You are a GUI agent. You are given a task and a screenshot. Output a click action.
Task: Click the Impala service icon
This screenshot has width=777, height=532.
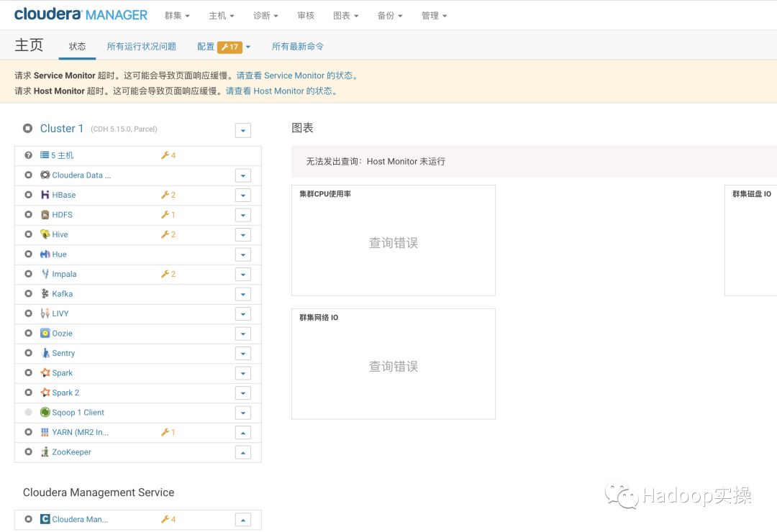pos(45,274)
